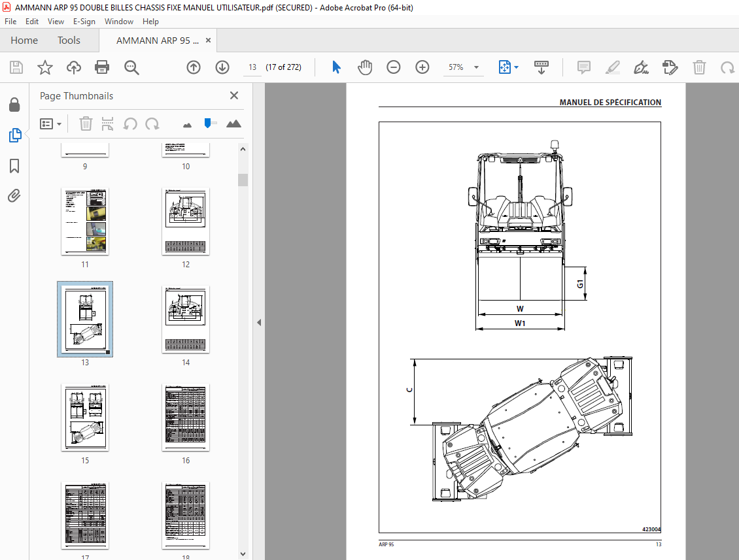This screenshot has height=560, width=739.
Task: Collapse navigation pane with arrow handle
Action: tap(259, 322)
